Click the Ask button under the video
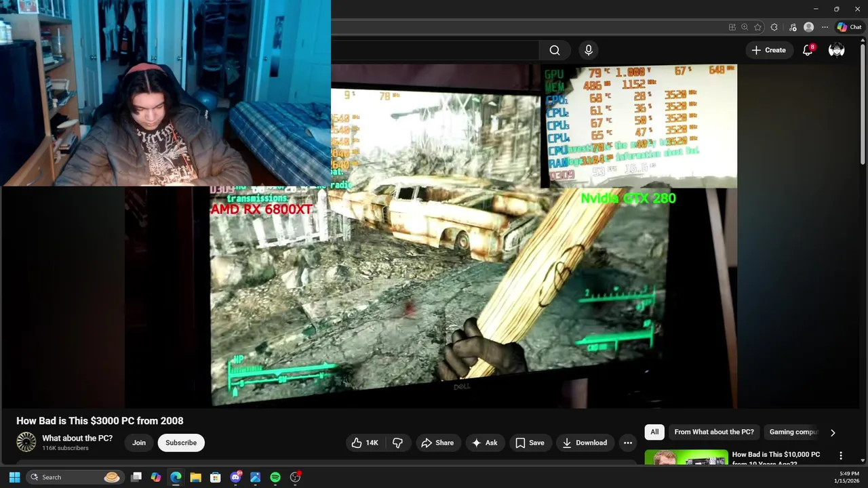 485,443
